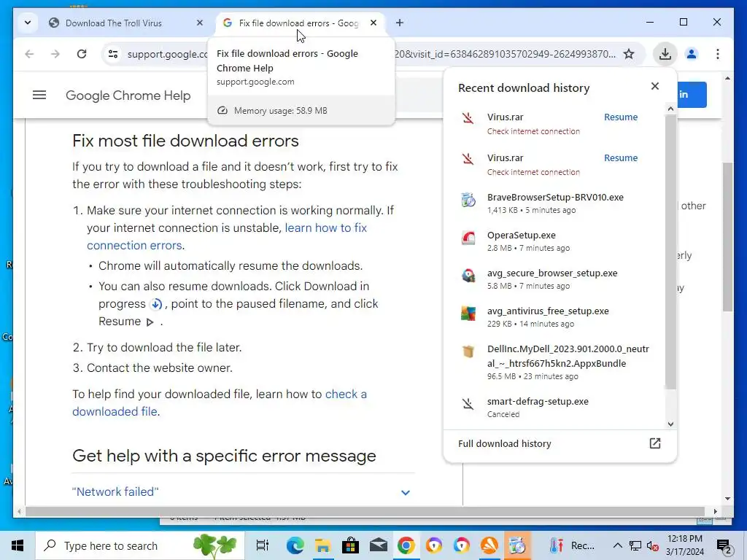The width and height of the screenshot is (747, 560).
Task: Click the muted volume tray icon
Action: tap(653, 545)
